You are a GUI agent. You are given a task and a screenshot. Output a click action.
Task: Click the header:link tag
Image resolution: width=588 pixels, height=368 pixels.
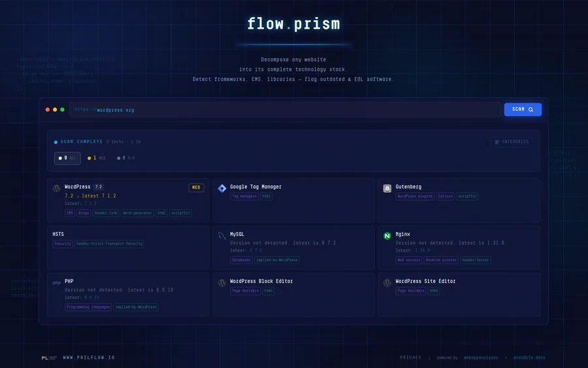[106, 213]
